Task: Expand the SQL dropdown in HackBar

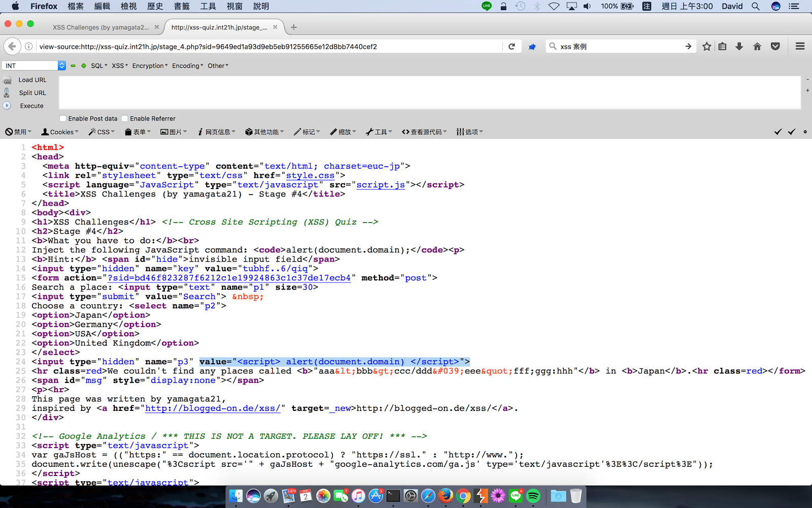Action: [99, 66]
